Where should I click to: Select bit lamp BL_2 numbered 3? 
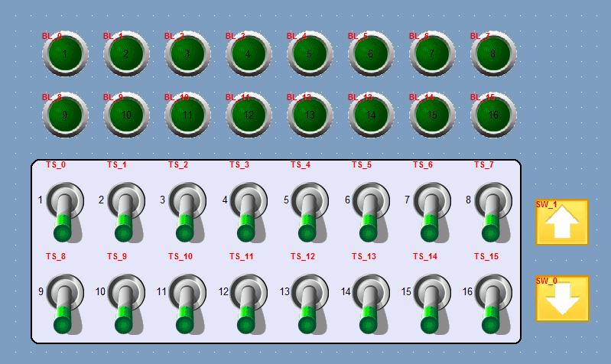(x=187, y=54)
